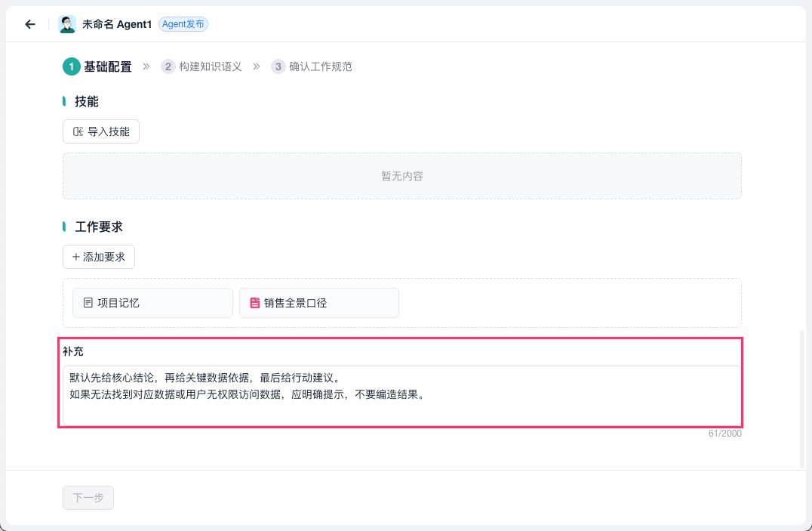The image size is (812, 531).
Task: Click the 补充 field label
Action: pos(73,351)
